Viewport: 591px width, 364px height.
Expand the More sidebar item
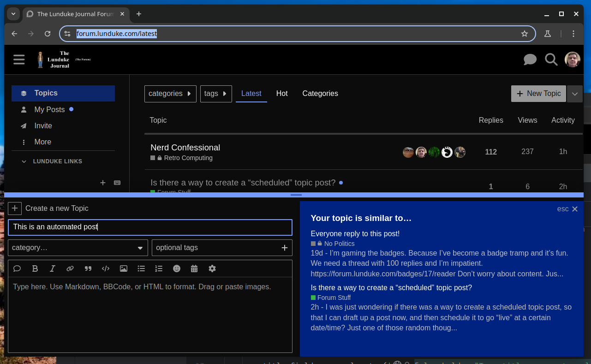[x=42, y=142]
